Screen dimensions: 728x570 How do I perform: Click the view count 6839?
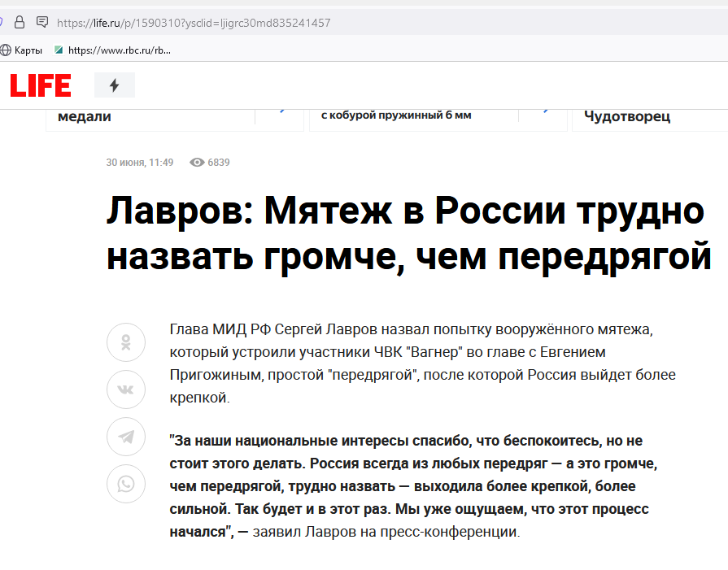click(x=219, y=163)
